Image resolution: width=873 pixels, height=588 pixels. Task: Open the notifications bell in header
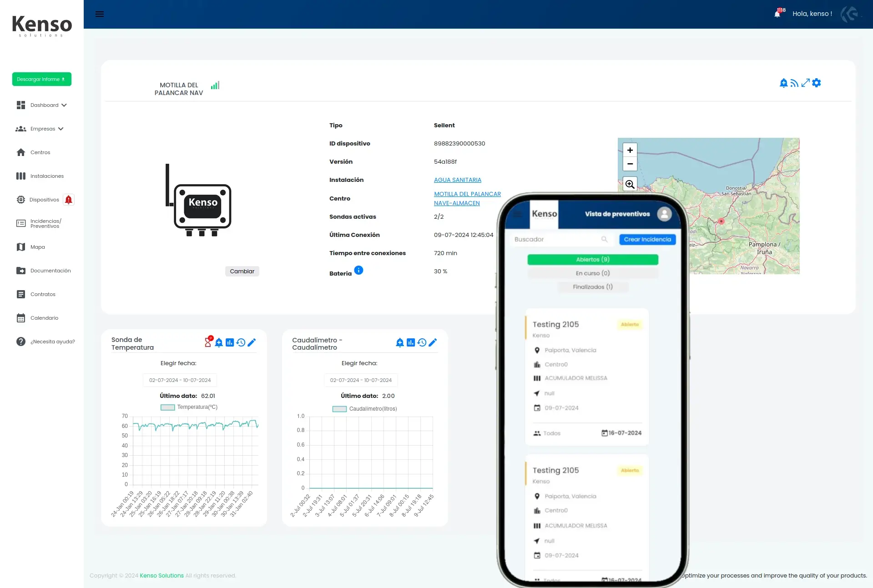pyautogui.click(x=777, y=14)
